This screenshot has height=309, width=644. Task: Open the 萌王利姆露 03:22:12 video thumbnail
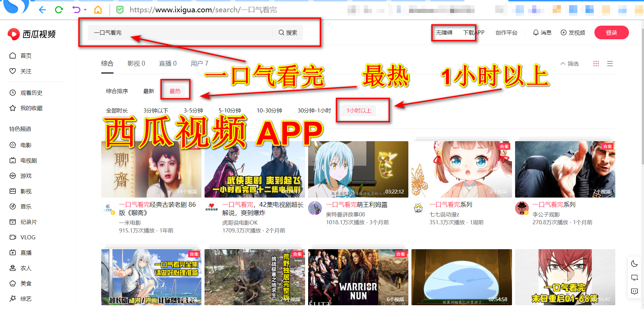click(358, 169)
